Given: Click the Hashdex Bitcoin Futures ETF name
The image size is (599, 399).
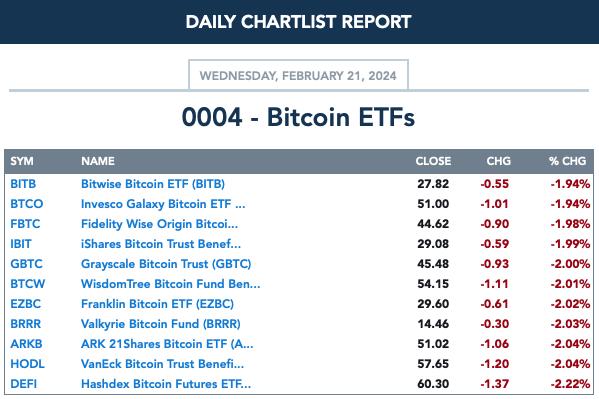Looking at the screenshot, I should (x=166, y=384).
